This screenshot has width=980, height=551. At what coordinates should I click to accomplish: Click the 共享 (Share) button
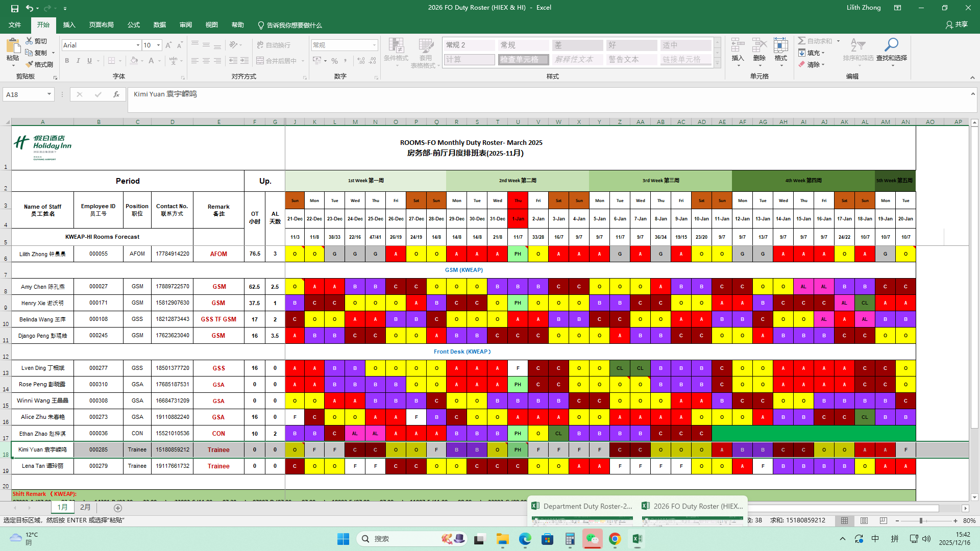tap(957, 24)
